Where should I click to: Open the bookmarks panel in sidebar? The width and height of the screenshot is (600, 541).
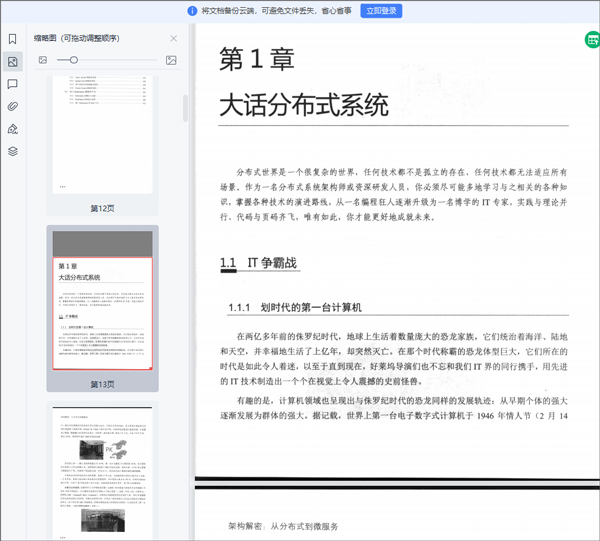coord(13,39)
